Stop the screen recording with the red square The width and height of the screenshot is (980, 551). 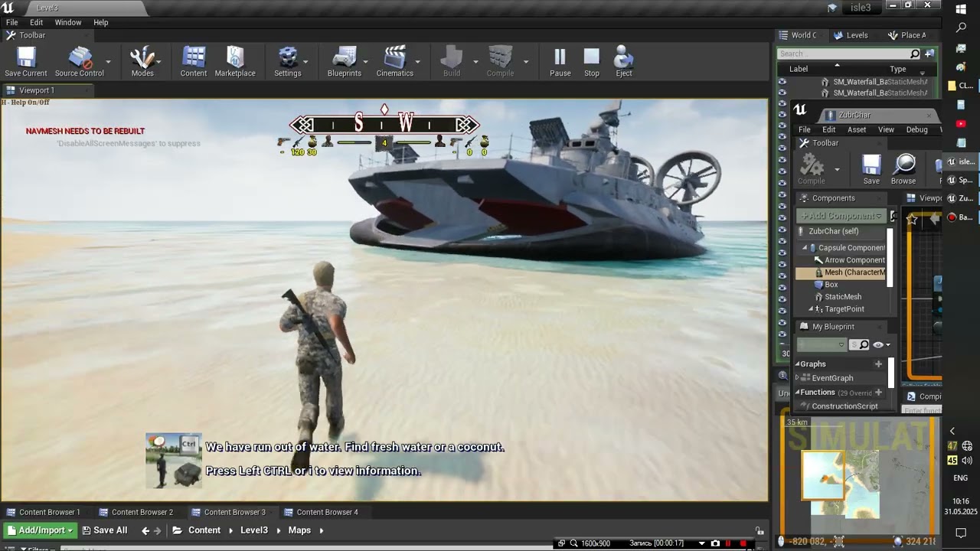(743, 543)
